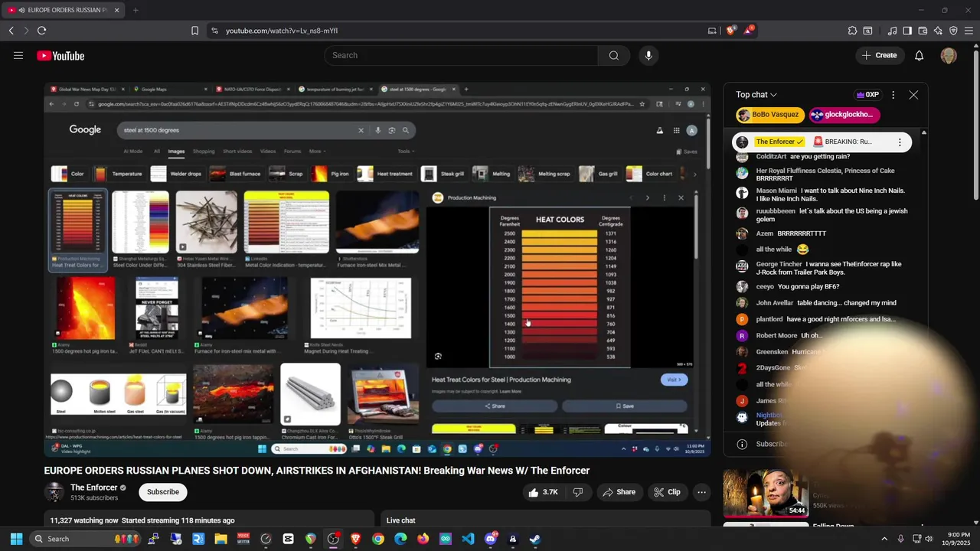
Task: Click the Live chat label below video
Action: click(x=400, y=520)
